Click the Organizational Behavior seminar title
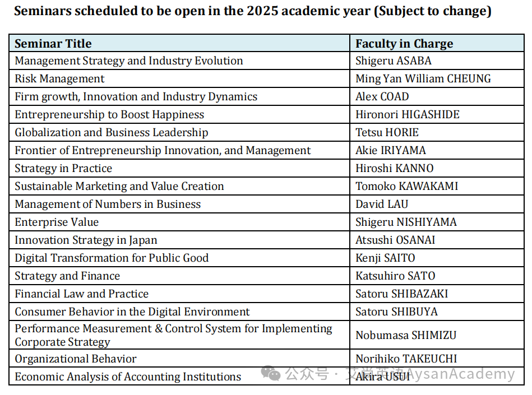This screenshot has height=395, width=532. pyautogui.click(x=76, y=359)
